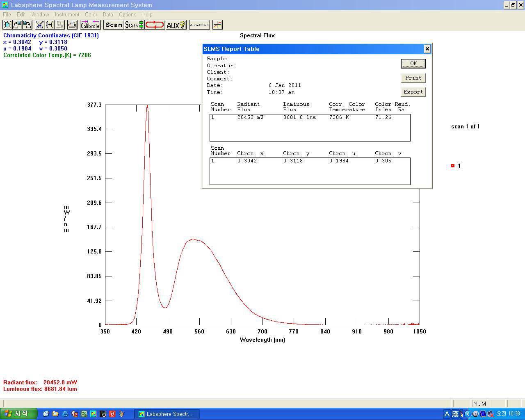
Task: Open the folder icon in quick launch
Action: pyautogui.click(x=55, y=414)
